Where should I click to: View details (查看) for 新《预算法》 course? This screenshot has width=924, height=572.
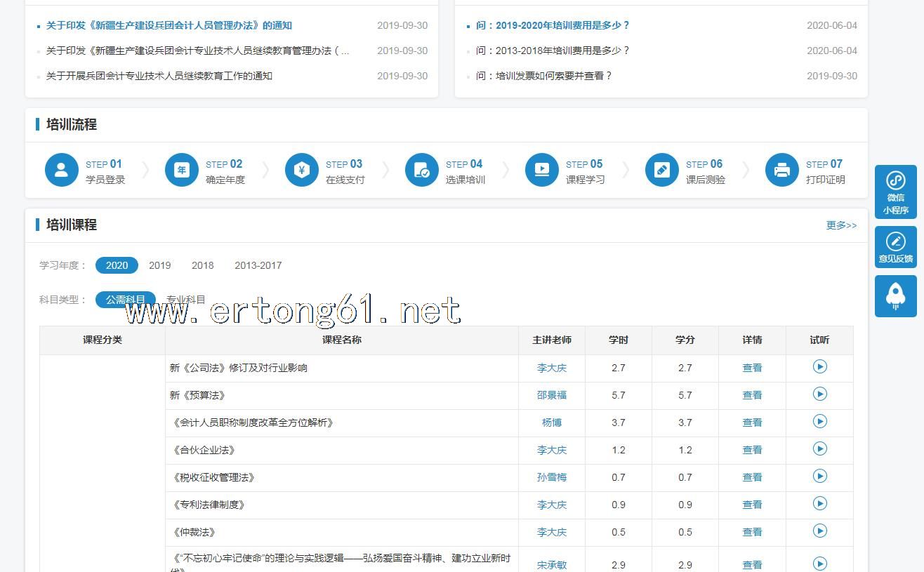coord(752,395)
